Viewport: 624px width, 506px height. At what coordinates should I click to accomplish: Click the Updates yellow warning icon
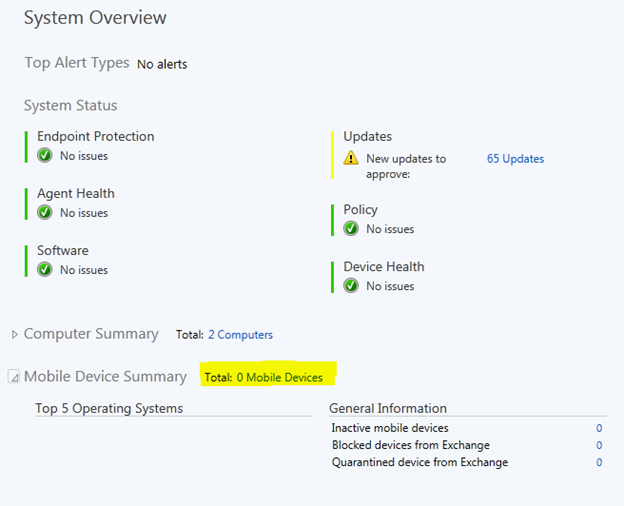coord(350,158)
